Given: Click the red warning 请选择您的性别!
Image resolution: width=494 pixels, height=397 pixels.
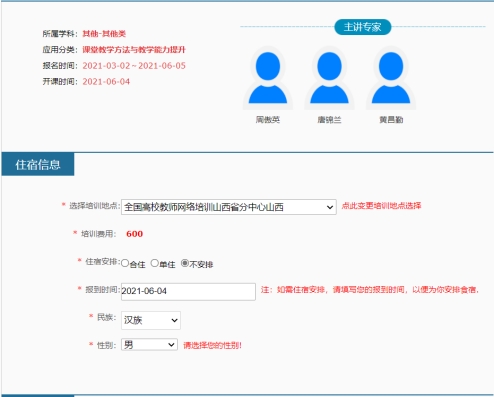Looking at the screenshot, I should [x=212, y=345].
